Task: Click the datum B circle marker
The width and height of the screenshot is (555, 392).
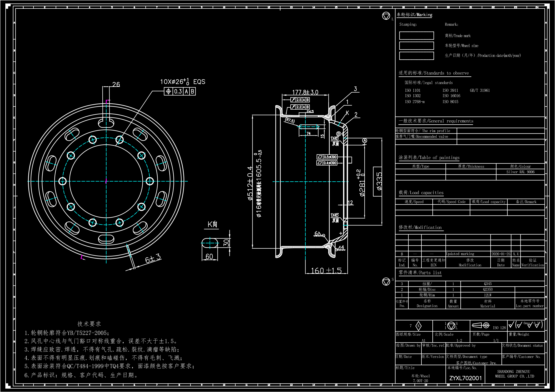Action: click(339, 134)
